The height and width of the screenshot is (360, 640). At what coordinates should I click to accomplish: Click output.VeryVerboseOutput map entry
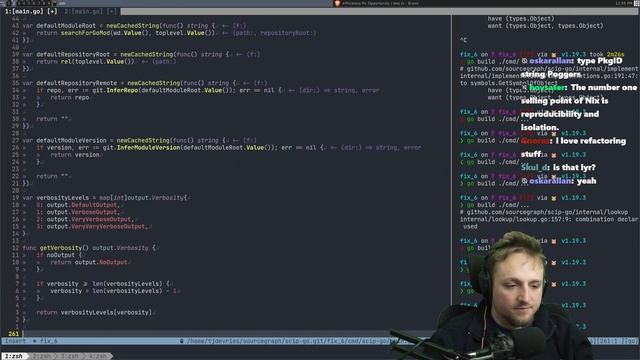[x=84, y=220]
